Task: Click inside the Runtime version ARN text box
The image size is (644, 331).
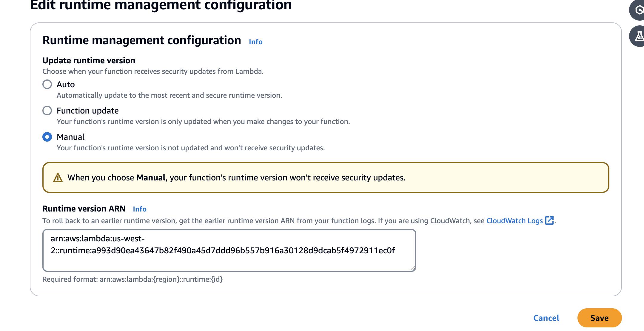Action: (229, 250)
